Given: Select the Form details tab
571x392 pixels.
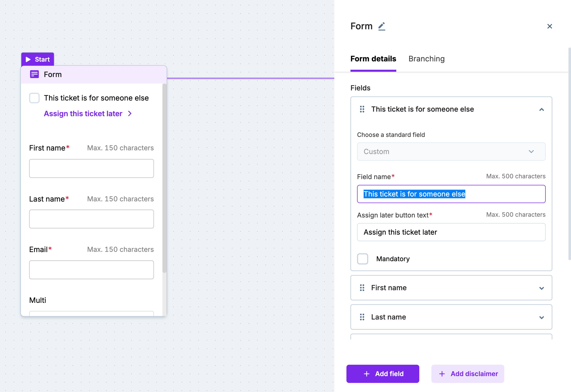Looking at the screenshot, I should coord(373,59).
